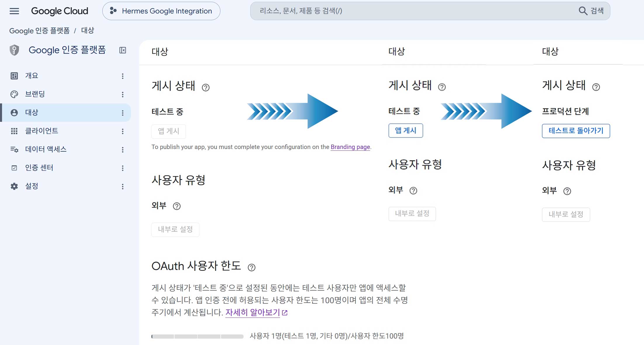Click the 클라이언트 grid icon
The image size is (644, 345).
14,131
